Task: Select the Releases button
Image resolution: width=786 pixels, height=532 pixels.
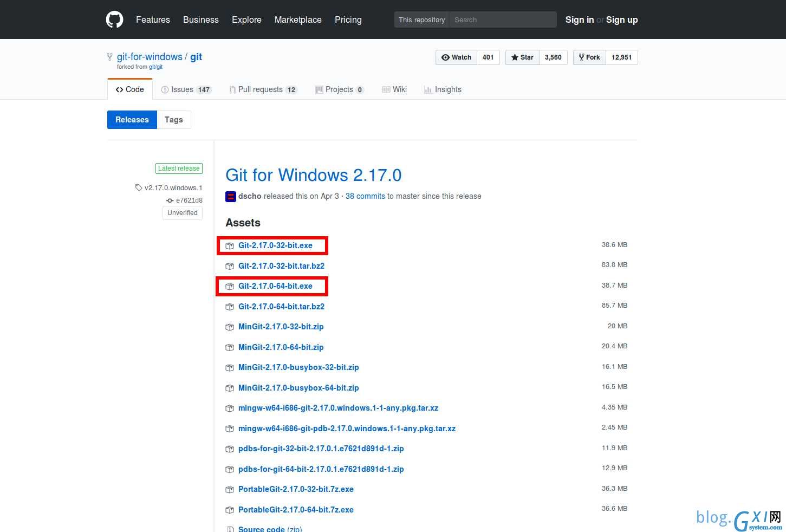Action: click(132, 120)
